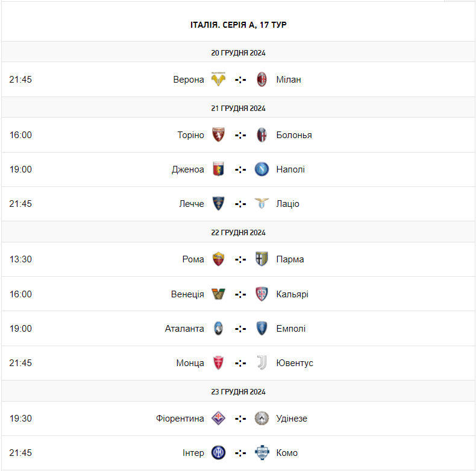Click the Fiorentina club logo

tap(218, 419)
